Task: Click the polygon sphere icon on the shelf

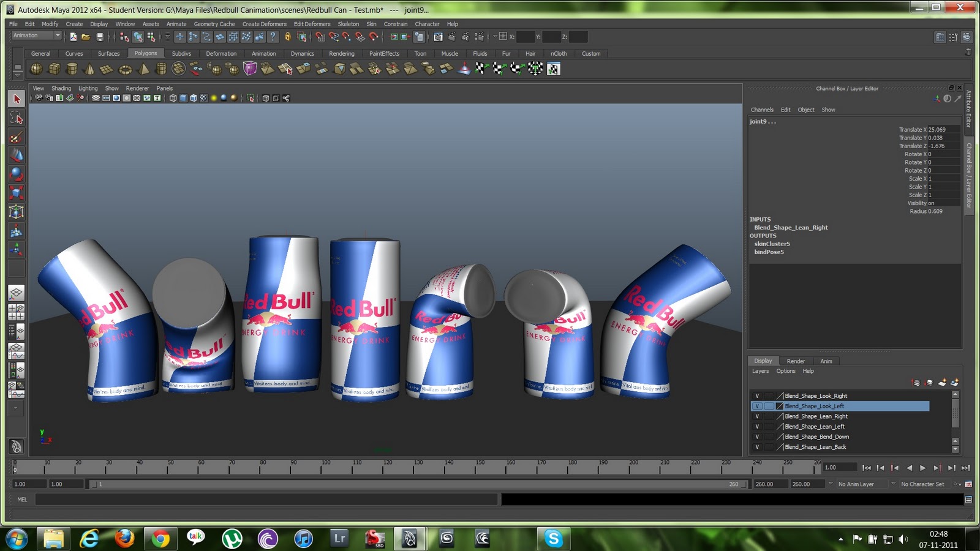Action: click(x=37, y=69)
